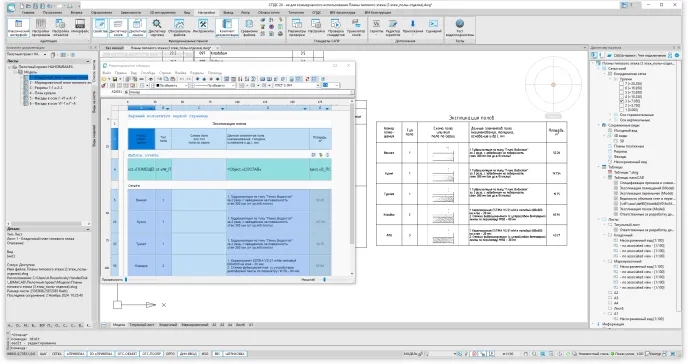Click the Сценарий ribbon icon

click(434, 27)
